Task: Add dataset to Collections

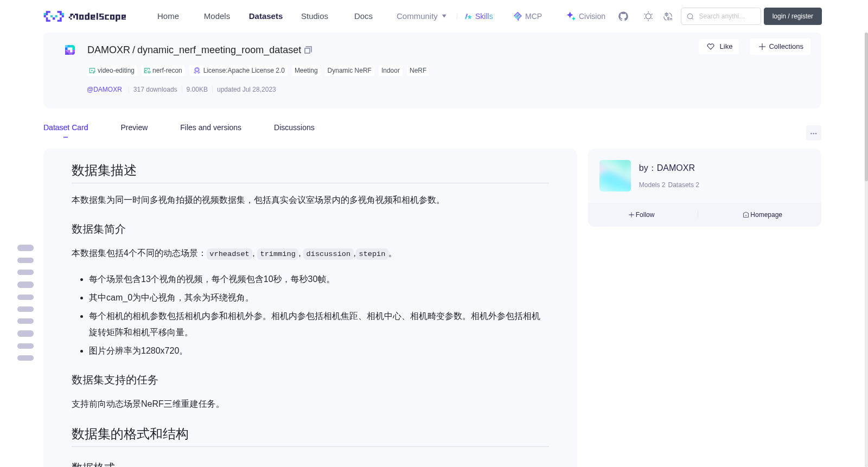Action: click(x=780, y=47)
